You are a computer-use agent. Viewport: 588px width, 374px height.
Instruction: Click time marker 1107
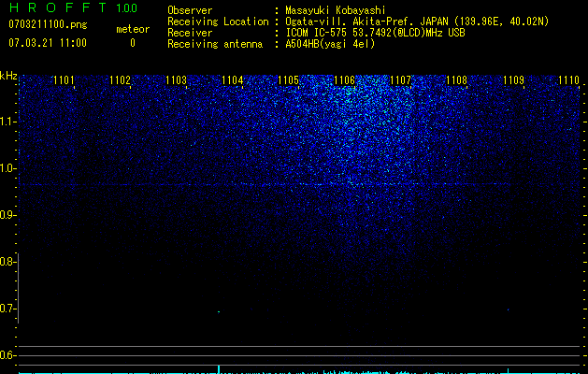click(x=401, y=79)
